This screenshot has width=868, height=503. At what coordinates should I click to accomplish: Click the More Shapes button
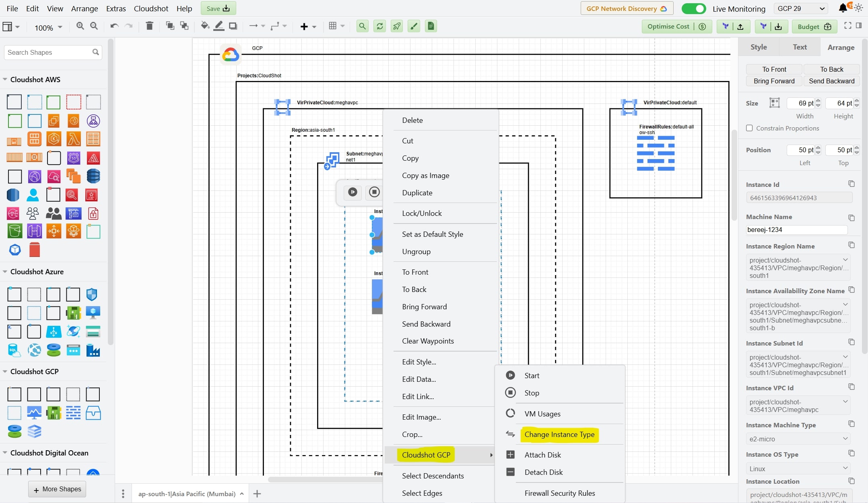pyautogui.click(x=57, y=489)
